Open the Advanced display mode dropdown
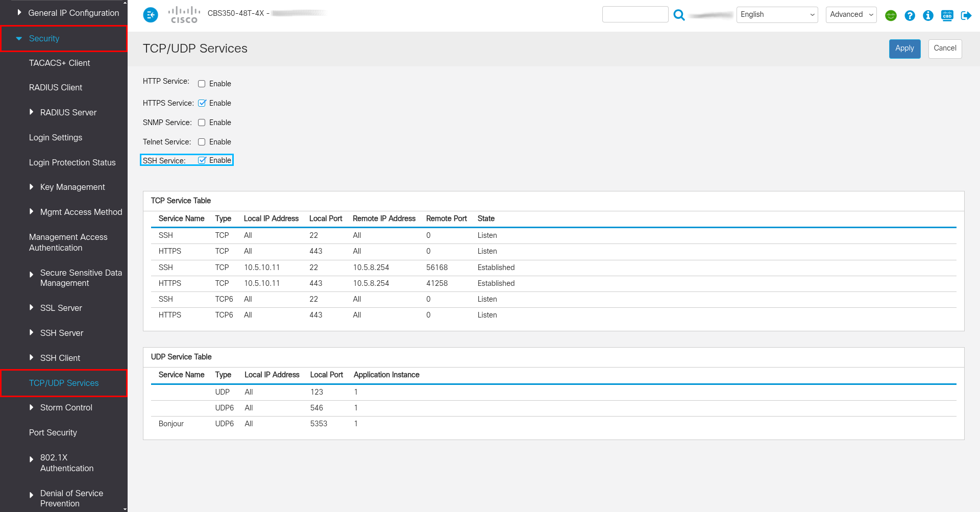 pyautogui.click(x=851, y=15)
